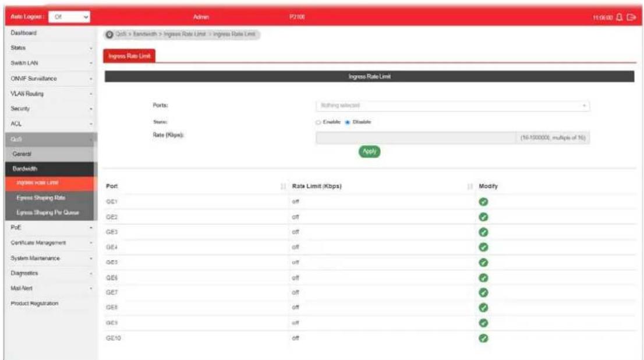The image size is (644, 360).
Task: Click modify icon for port GE4
Action: click(x=483, y=247)
